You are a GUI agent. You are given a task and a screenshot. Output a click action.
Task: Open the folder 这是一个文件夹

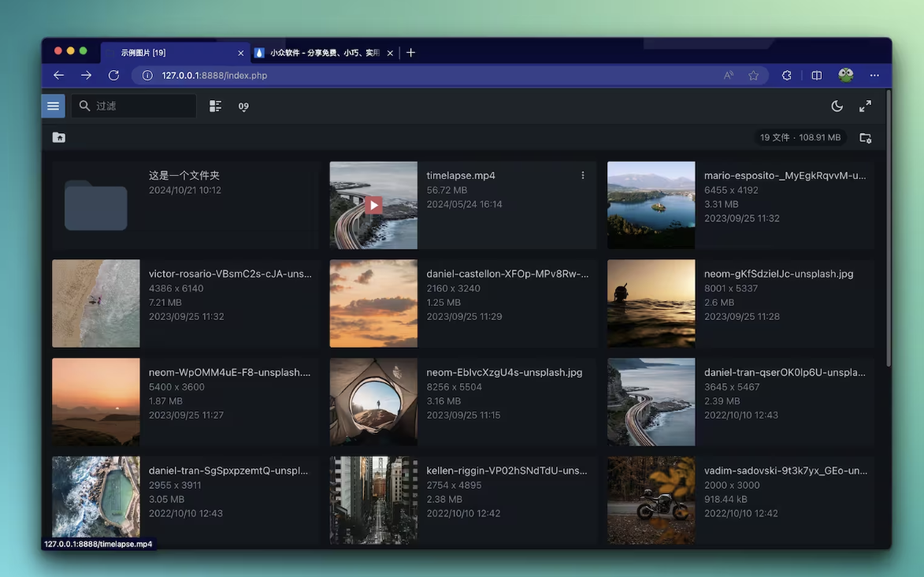(x=95, y=205)
